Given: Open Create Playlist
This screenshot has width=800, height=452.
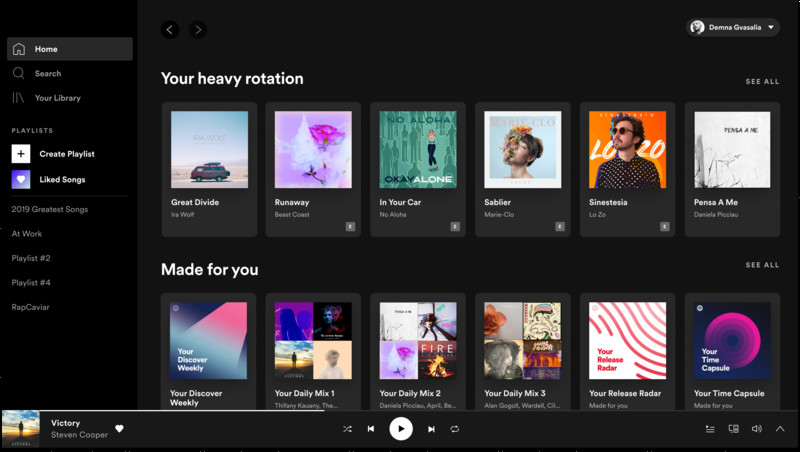Looking at the screenshot, I should click(67, 154).
